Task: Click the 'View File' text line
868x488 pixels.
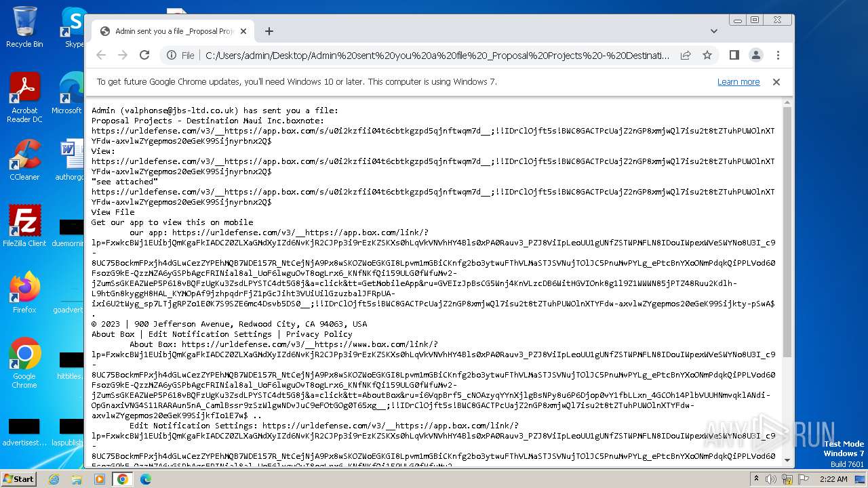Action: click(113, 212)
